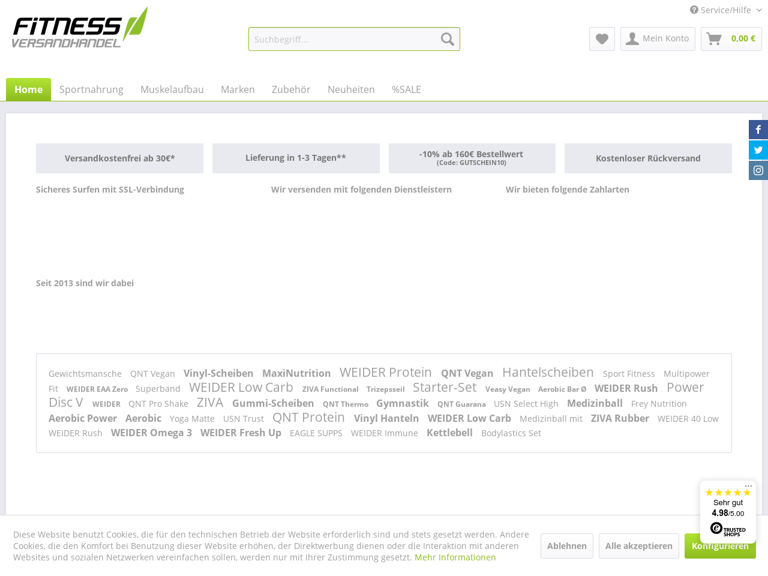Open the Muskelaufbau menu
768x576 pixels.
coord(172,90)
